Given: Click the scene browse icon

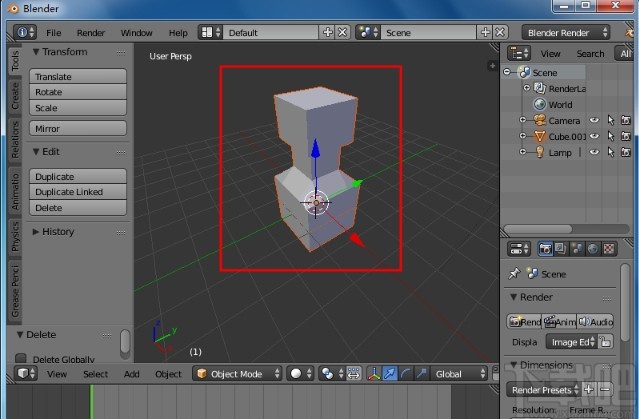Looking at the screenshot, I should pyautogui.click(x=368, y=32).
